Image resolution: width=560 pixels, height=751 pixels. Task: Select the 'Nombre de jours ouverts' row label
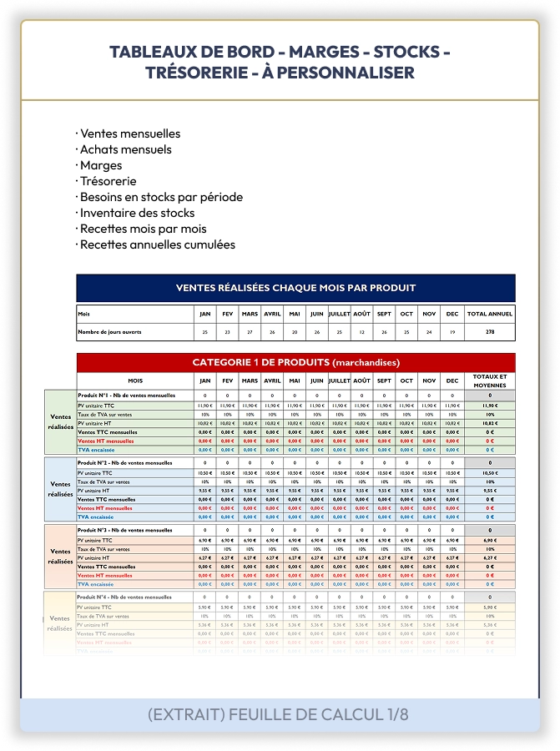tap(109, 332)
